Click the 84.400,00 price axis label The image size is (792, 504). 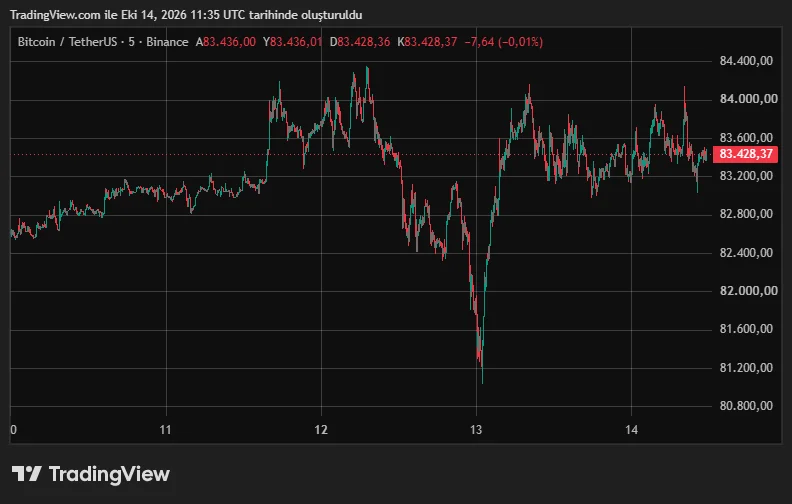pos(746,61)
